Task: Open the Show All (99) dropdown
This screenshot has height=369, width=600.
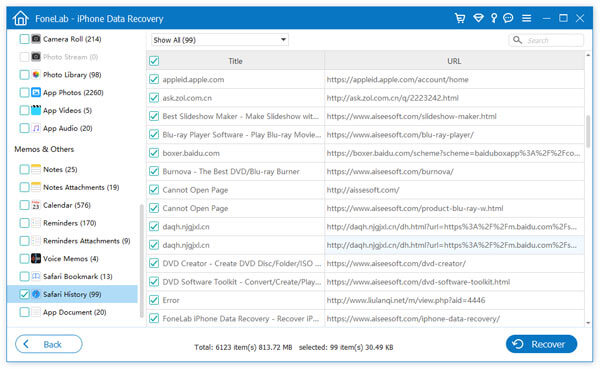Action: [x=220, y=40]
